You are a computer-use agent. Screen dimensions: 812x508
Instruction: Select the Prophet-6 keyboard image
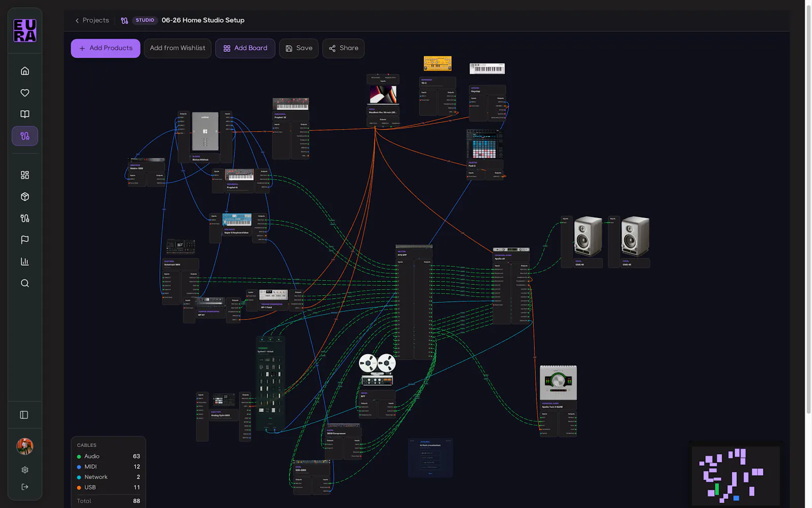pos(240,175)
